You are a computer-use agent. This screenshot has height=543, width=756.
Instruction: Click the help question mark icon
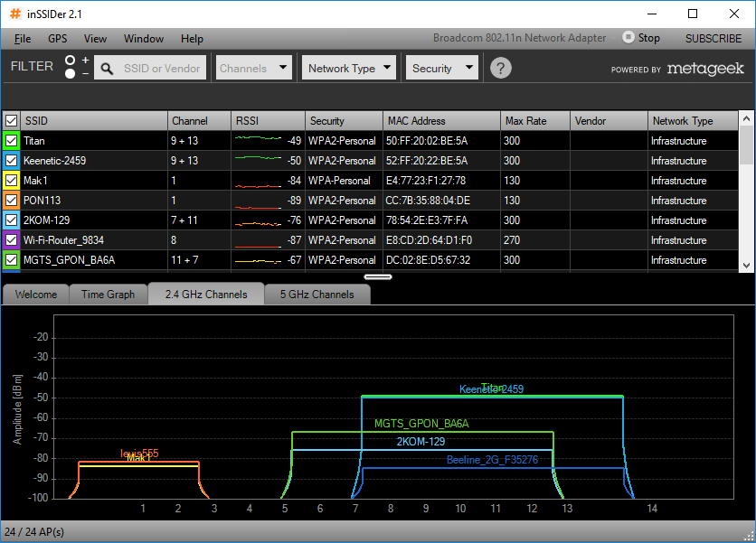500,68
